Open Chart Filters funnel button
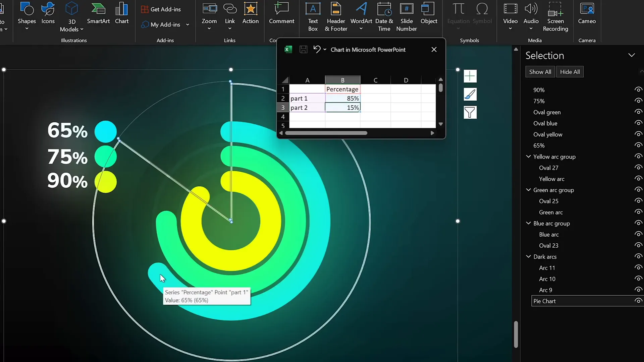This screenshot has width=644, height=362. click(x=470, y=112)
